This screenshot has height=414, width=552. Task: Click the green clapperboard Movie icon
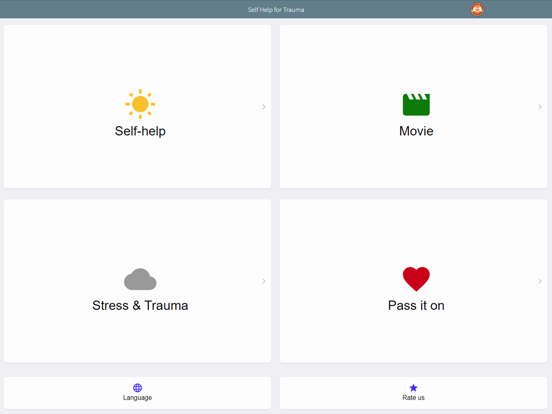tap(416, 105)
